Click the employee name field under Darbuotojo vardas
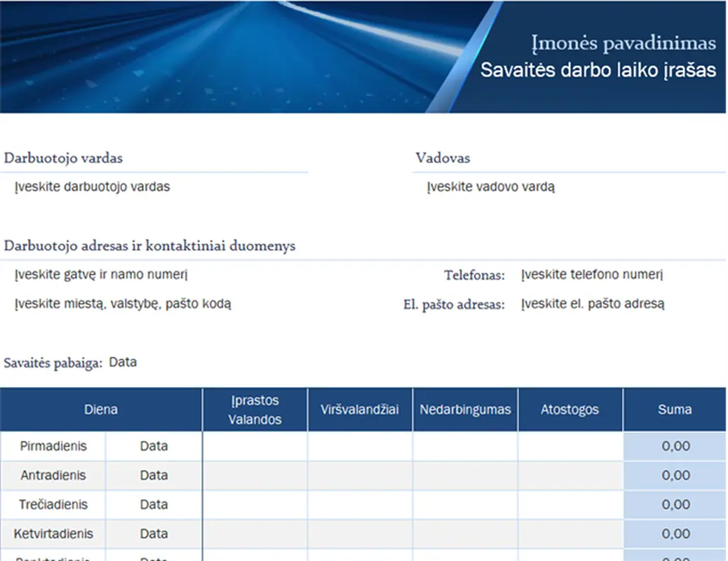This screenshot has width=728, height=561. pos(92,187)
